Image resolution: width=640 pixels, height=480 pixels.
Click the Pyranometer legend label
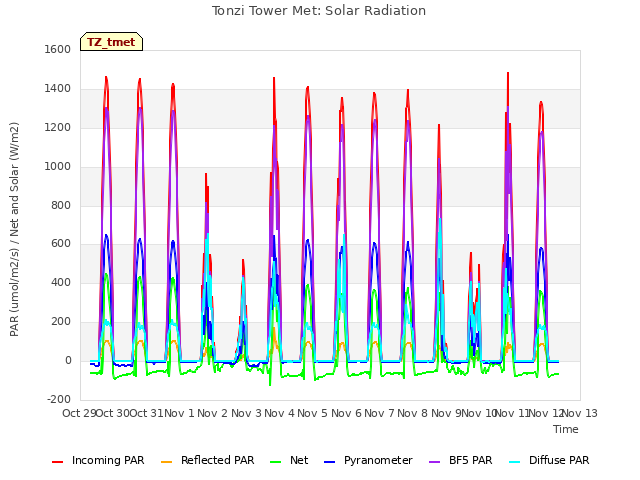378,460
